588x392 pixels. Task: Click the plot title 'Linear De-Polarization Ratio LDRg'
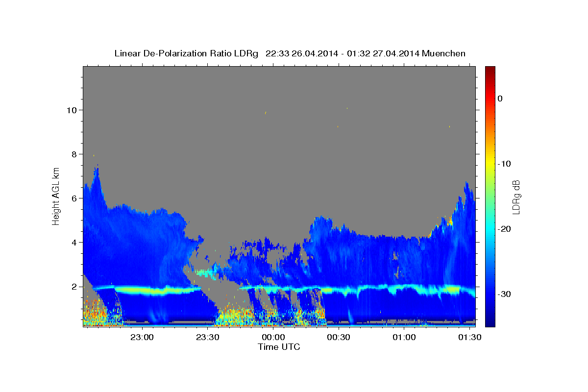(186, 53)
